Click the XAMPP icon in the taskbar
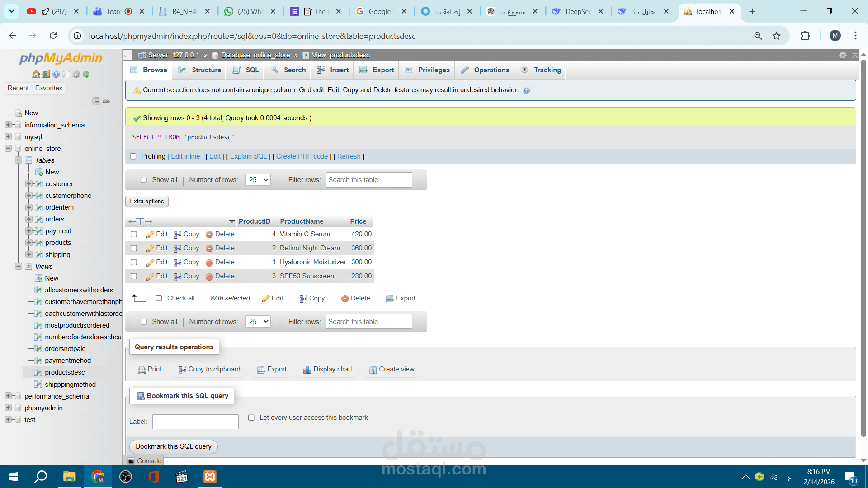This screenshot has height=488, width=868. pos(210,477)
